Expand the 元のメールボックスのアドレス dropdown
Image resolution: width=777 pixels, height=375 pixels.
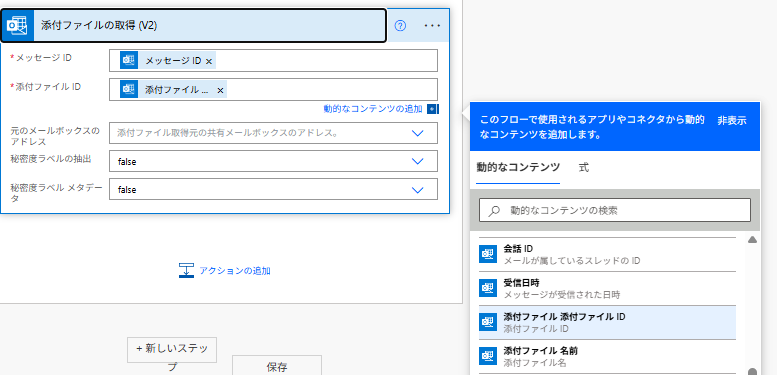pos(418,133)
